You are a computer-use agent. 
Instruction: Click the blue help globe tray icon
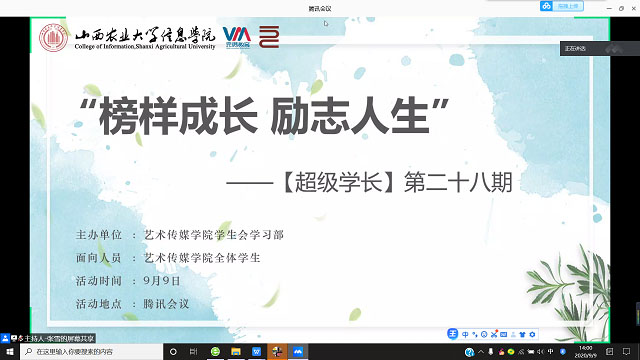[x=469, y=352]
